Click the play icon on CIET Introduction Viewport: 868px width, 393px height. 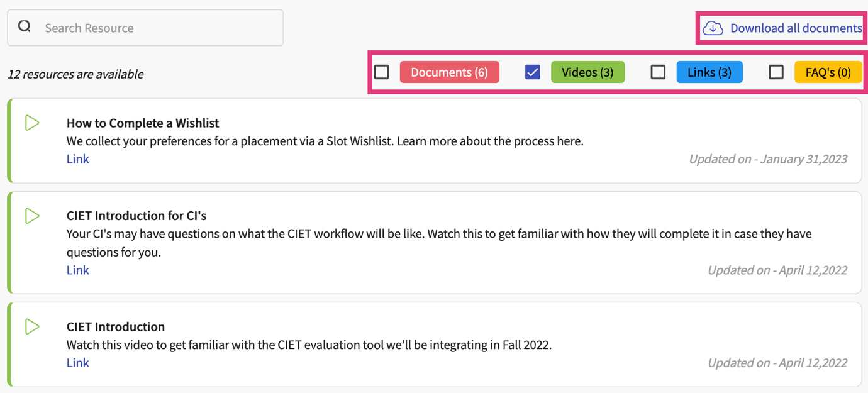click(32, 326)
